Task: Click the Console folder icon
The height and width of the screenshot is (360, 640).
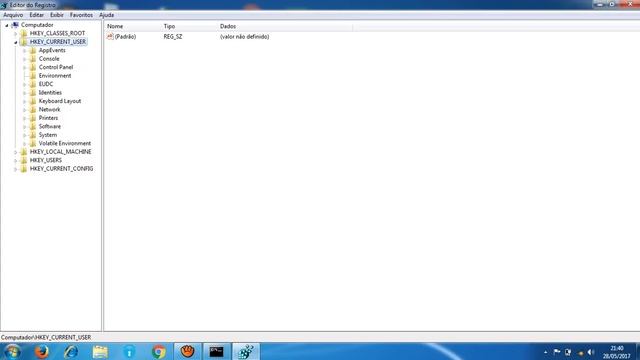Action: [x=33, y=59]
